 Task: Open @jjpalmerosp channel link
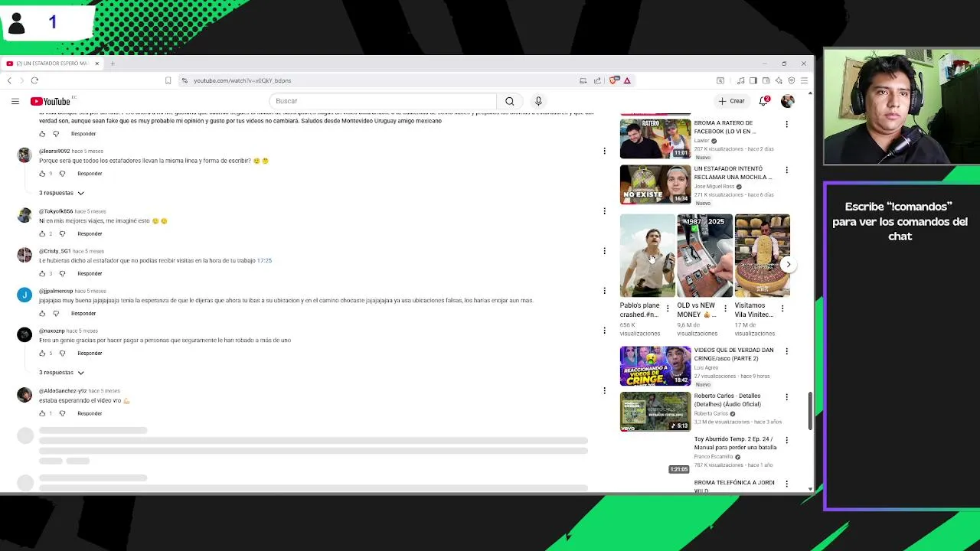(x=56, y=291)
